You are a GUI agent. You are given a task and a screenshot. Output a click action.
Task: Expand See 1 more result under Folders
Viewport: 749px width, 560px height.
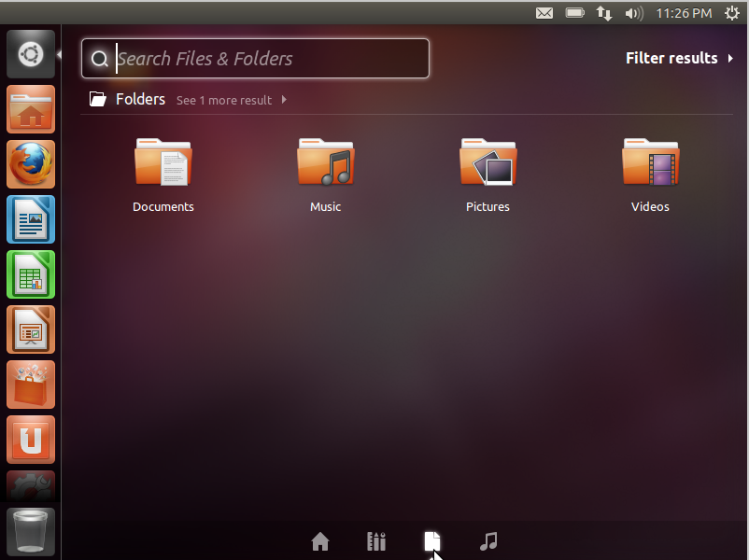pyautogui.click(x=224, y=100)
